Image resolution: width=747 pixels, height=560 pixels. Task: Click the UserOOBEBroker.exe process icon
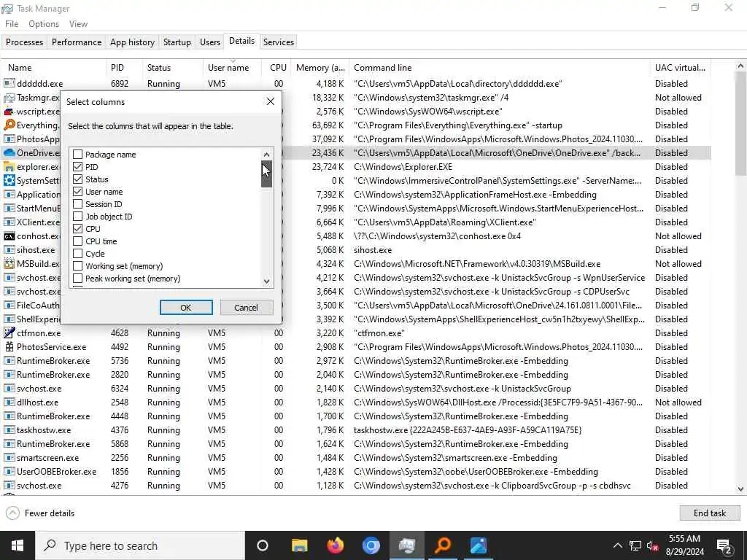(x=9, y=472)
